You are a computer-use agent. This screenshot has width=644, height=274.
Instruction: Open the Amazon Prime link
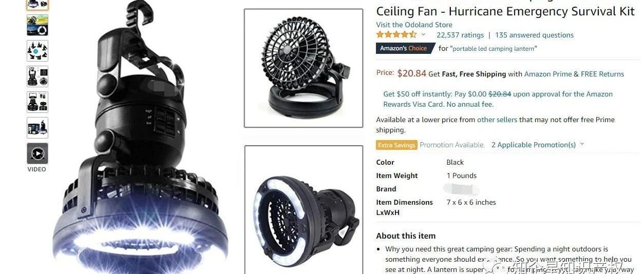click(x=548, y=74)
